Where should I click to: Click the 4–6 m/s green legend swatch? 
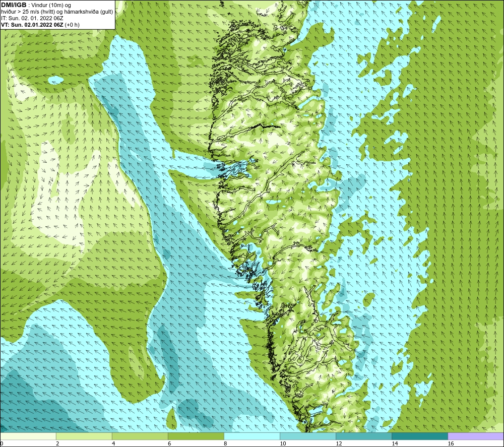[x=140, y=436]
